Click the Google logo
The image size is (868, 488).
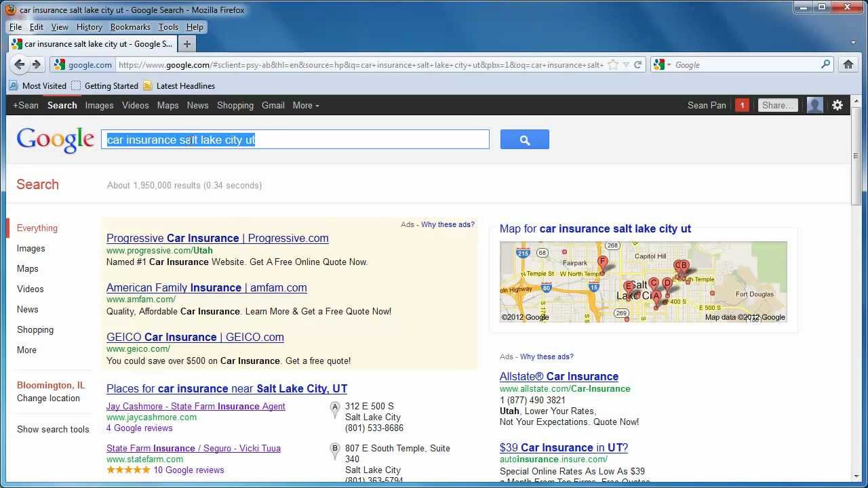point(56,140)
